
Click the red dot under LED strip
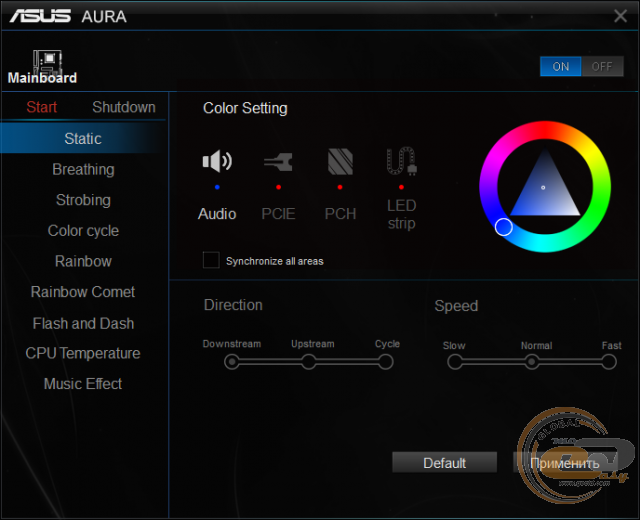pos(402,187)
